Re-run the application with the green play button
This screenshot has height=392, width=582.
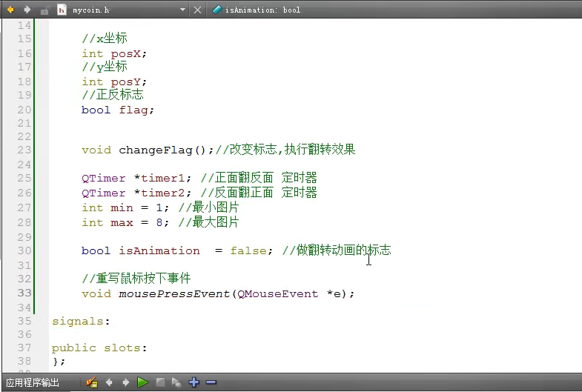(142, 382)
